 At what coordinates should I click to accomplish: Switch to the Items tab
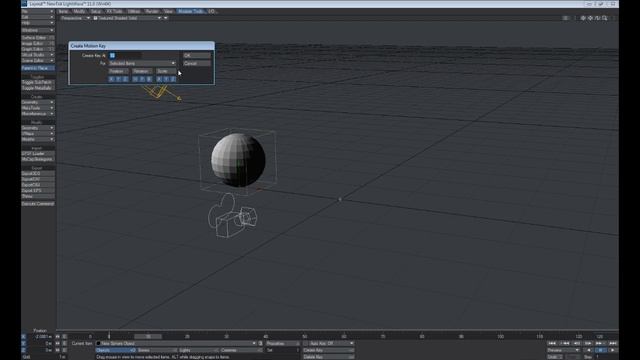click(64, 11)
